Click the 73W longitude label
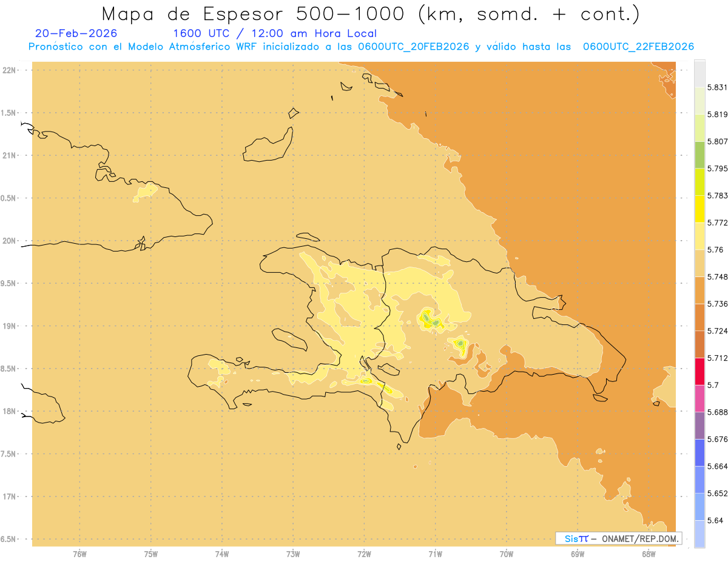 (293, 554)
